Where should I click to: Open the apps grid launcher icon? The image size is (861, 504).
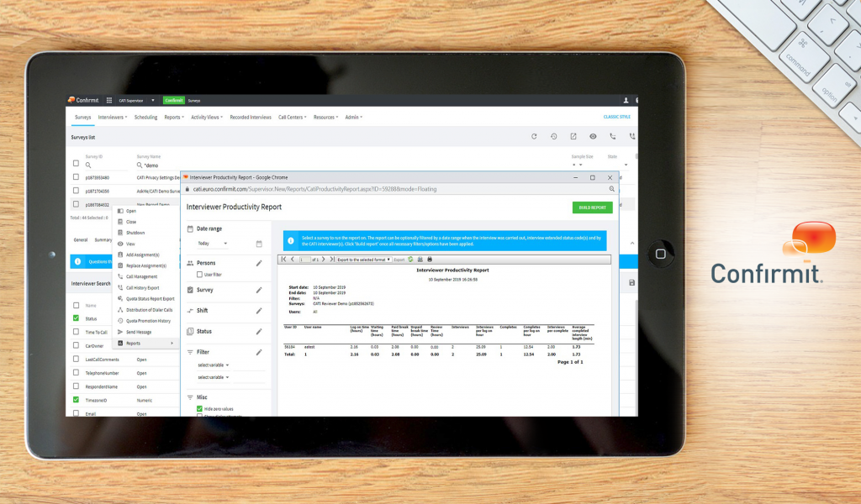[108, 100]
